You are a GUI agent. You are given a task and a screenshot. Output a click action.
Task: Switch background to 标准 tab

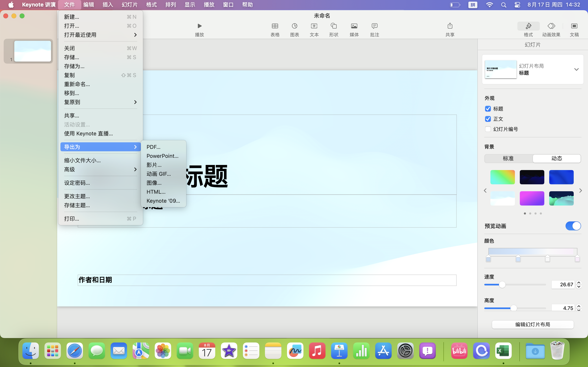click(508, 158)
